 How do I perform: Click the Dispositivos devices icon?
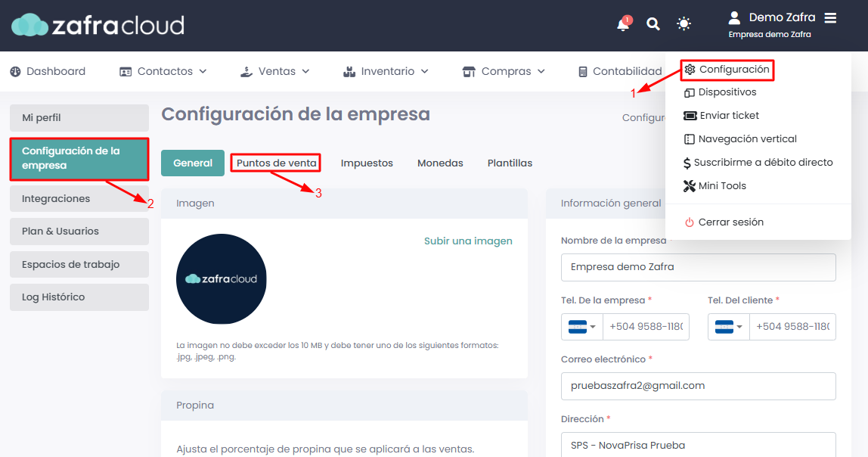click(690, 92)
